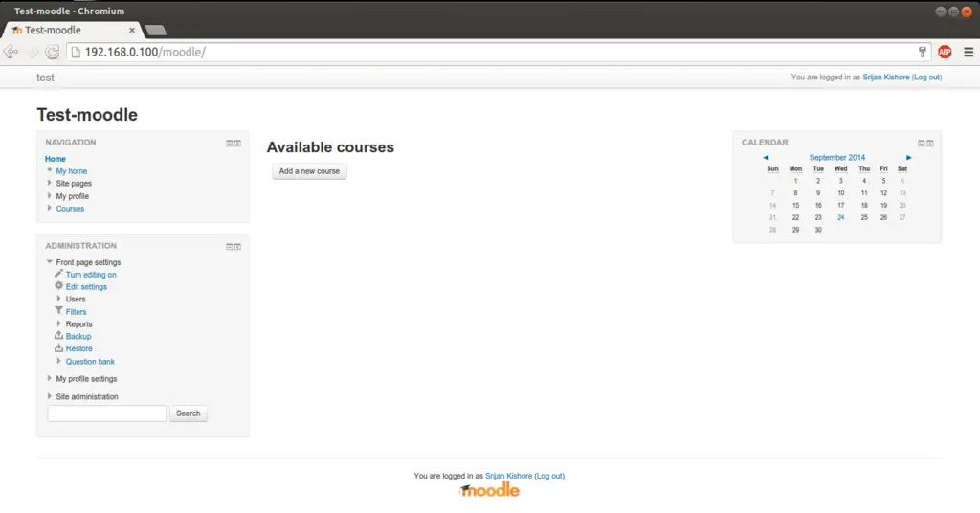The width and height of the screenshot is (980, 513).
Task: Expand Users under Front page settings
Action: [x=59, y=299]
